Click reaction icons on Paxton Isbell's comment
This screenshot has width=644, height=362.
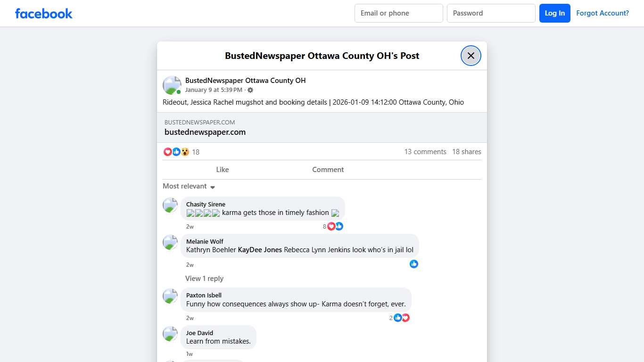pyautogui.click(x=401, y=318)
